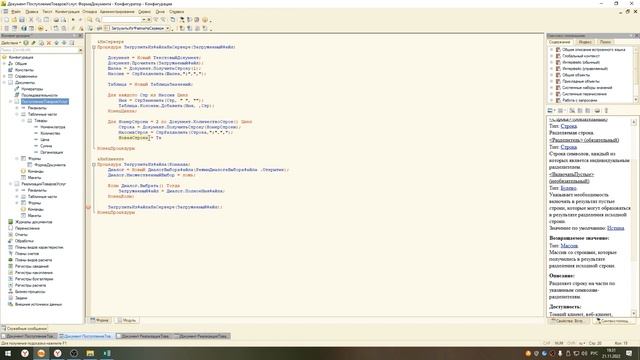This screenshot has width=640, height=360.
Task: Select the Сумма attribute
Action: click(x=46, y=146)
